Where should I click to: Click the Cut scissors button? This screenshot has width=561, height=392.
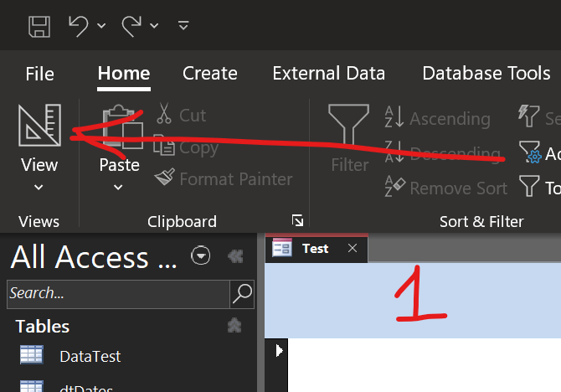[181, 115]
